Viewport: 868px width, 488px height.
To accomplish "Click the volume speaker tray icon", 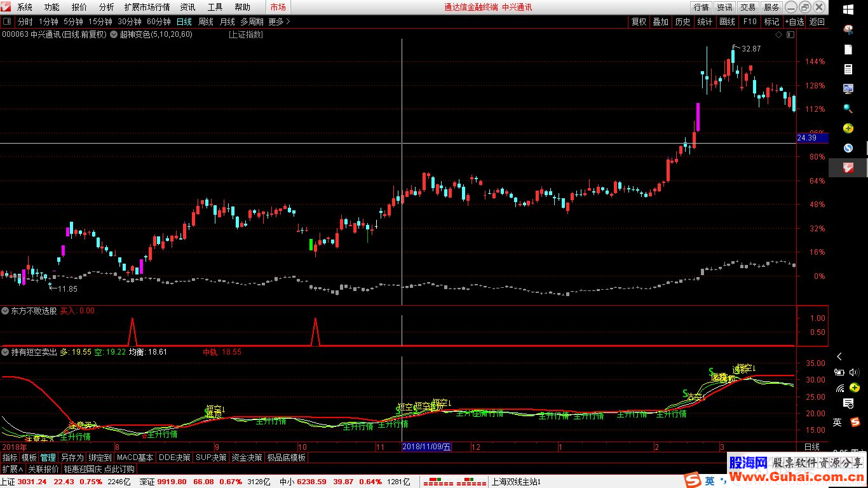I will pyautogui.click(x=855, y=372).
